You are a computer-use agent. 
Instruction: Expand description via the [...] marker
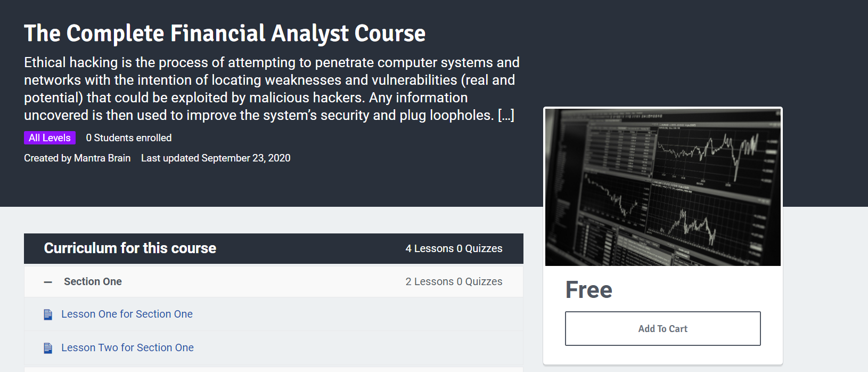[506, 115]
